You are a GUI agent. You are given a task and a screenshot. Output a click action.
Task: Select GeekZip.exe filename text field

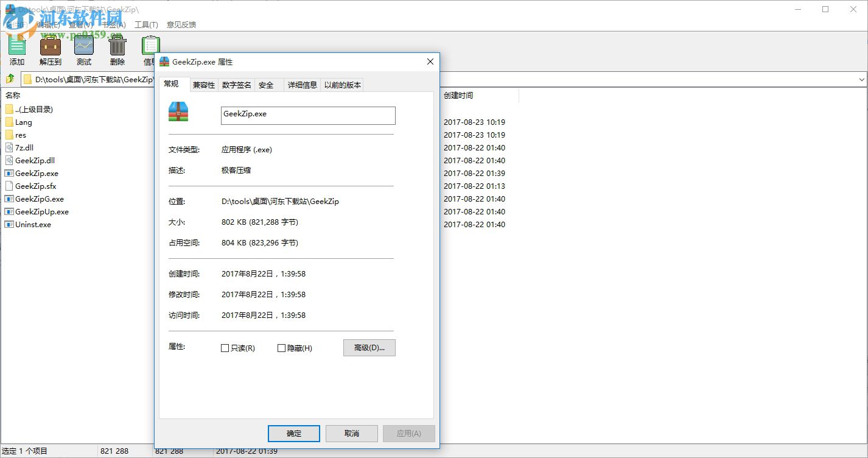pos(307,115)
